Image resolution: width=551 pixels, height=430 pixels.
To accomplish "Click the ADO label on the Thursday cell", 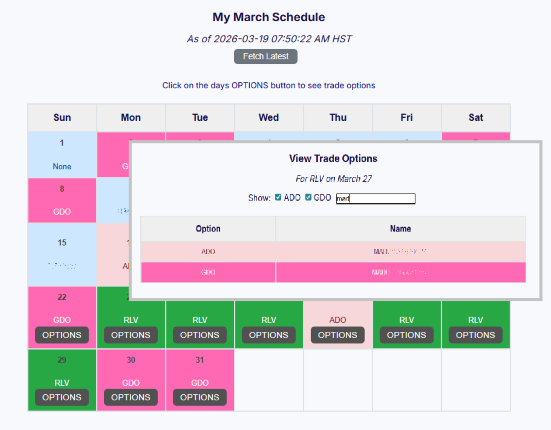I will click(338, 320).
